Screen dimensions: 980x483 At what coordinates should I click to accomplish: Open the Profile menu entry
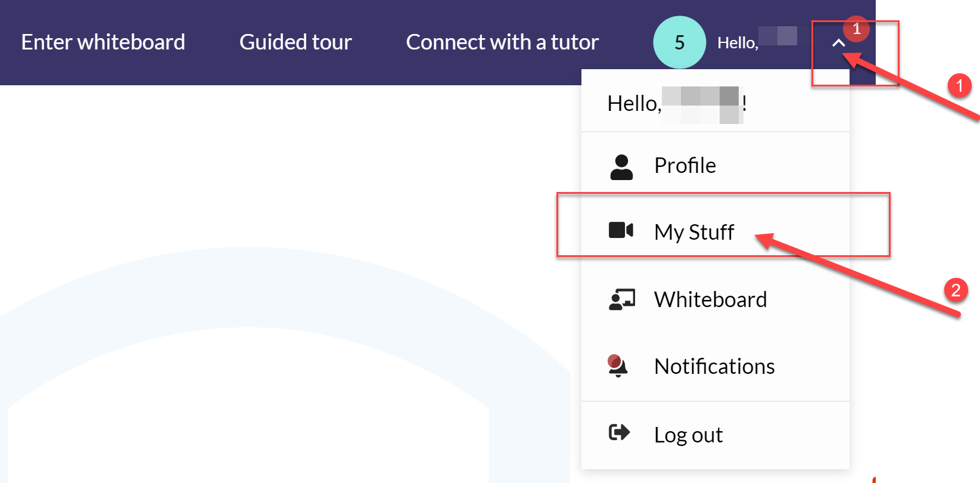715,166
